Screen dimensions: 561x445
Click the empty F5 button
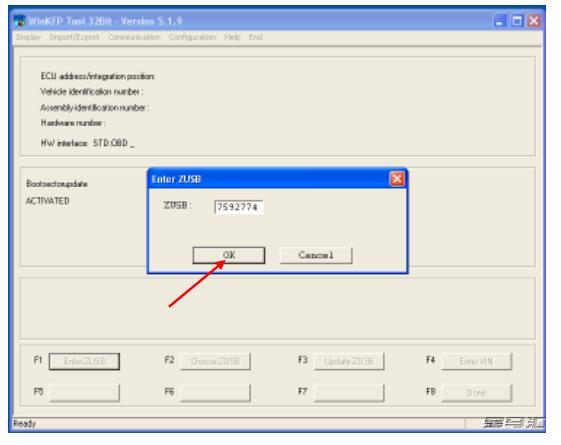[84, 393]
